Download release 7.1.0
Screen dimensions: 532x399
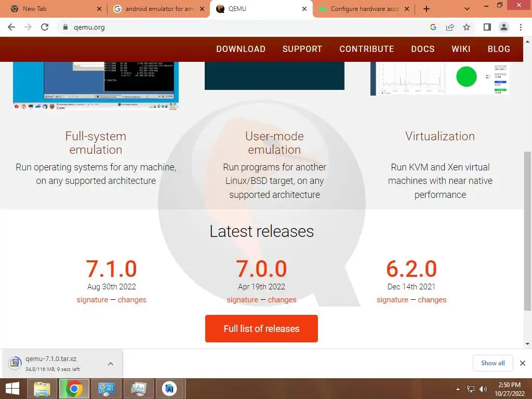pos(111,269)
